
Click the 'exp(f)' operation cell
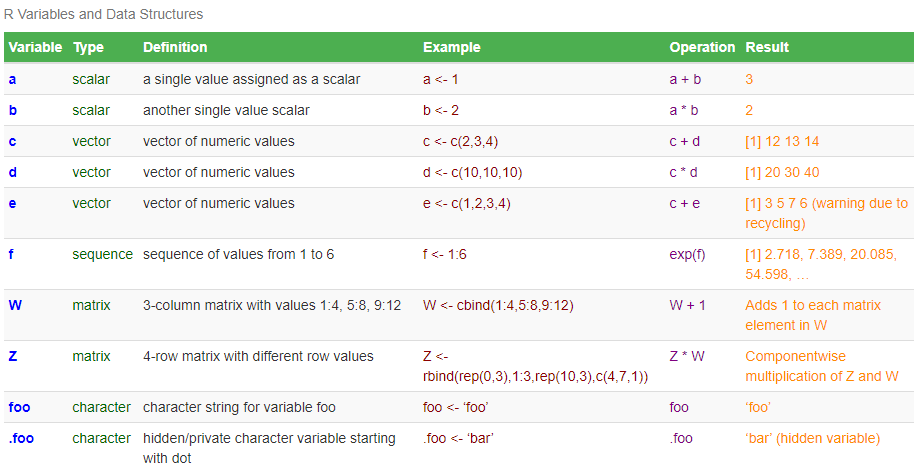tap(687, 254)
